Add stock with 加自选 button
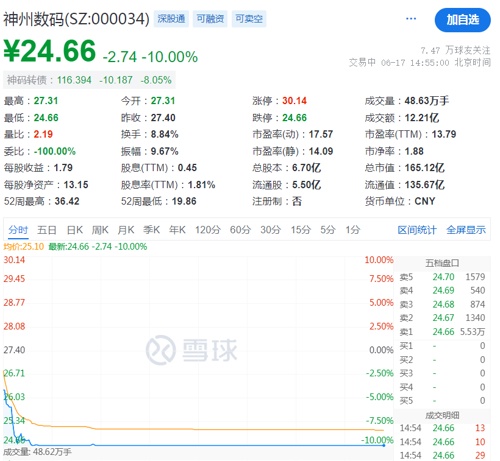The image size is (500, 461). (x=462, y=20)
